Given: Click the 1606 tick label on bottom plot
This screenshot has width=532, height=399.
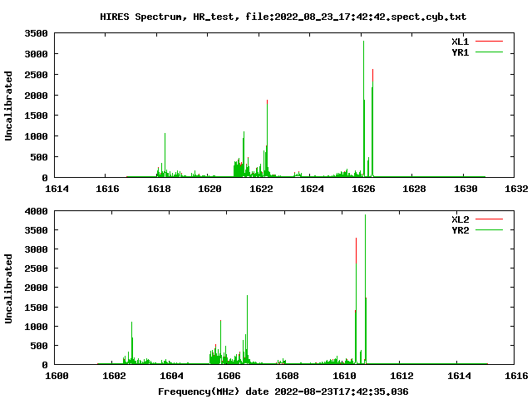Looking at the screenshot, I should [229, 376].
